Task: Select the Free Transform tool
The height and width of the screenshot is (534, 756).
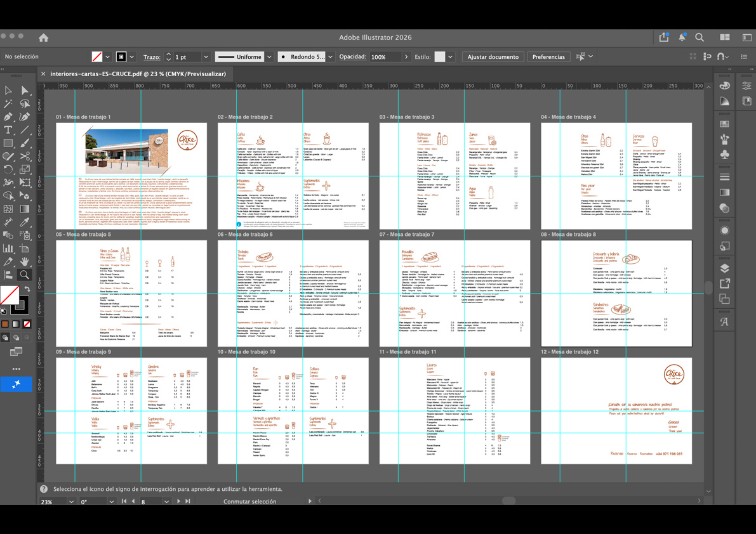Action: [25, 183]
